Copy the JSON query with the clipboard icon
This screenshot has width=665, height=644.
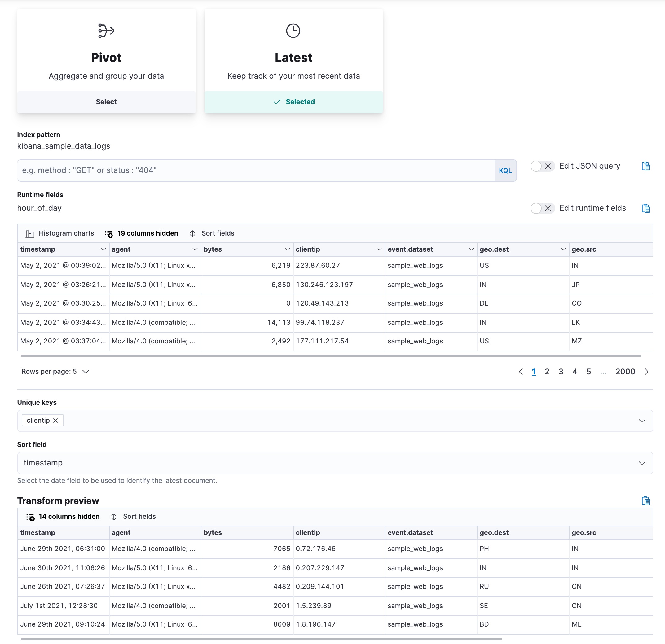tap(646, 166)
